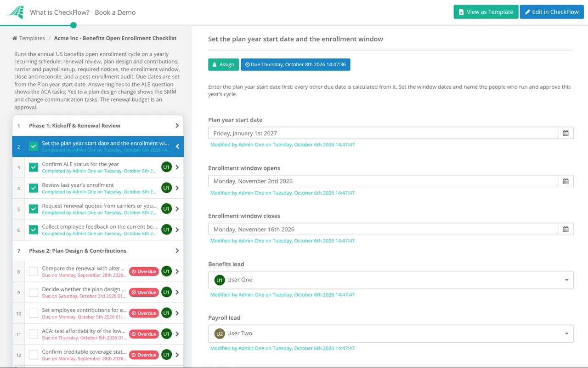The height and width of the screenshot is (368, 588).
Task: Open the Payroll lead dropdown
Action: click(x=391, y=333)
